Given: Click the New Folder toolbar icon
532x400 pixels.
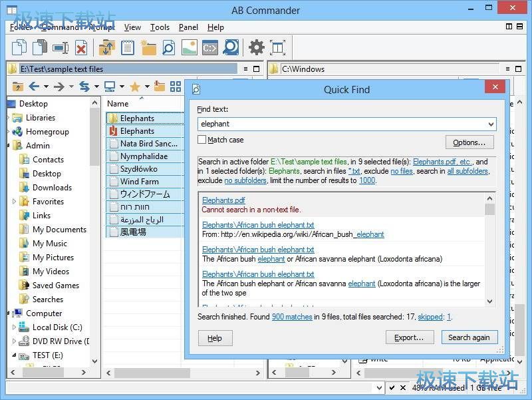Looking at the screenshot, I should click(x=148, y=47).
